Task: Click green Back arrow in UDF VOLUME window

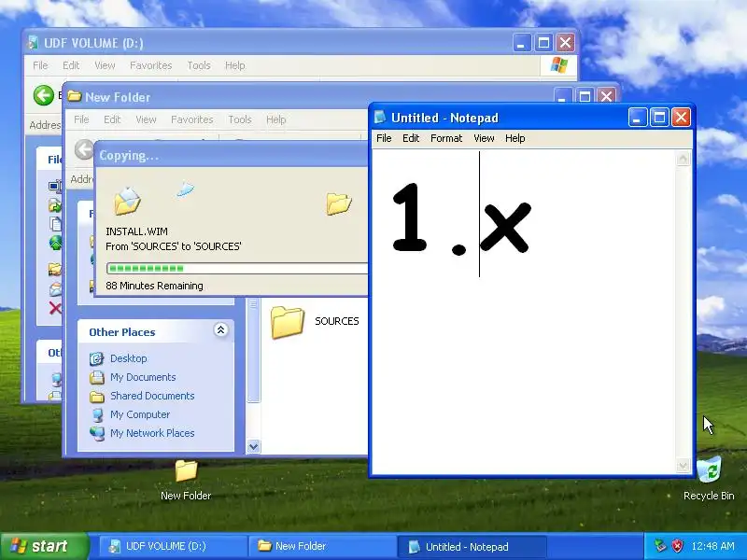Action: coord(43,95)
